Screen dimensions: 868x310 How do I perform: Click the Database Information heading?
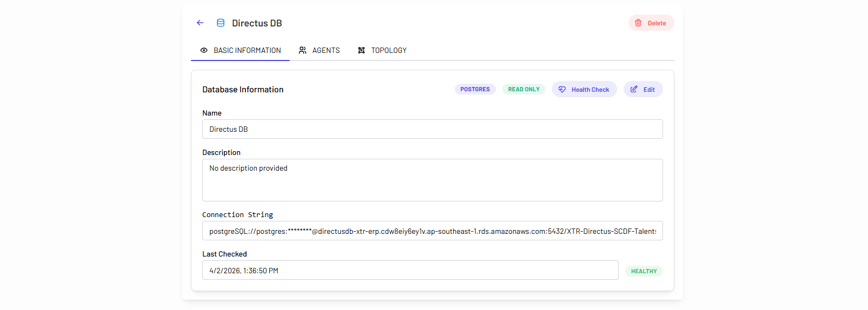[243, 90]
